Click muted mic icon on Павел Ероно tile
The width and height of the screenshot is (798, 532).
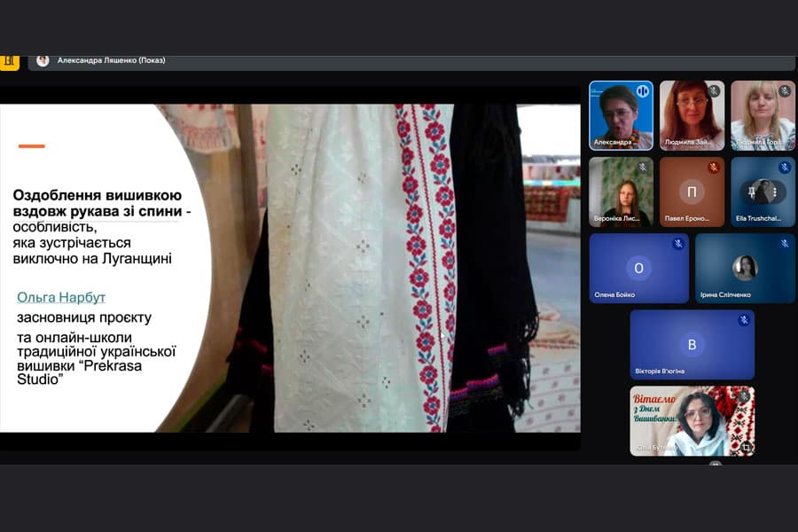714,167
